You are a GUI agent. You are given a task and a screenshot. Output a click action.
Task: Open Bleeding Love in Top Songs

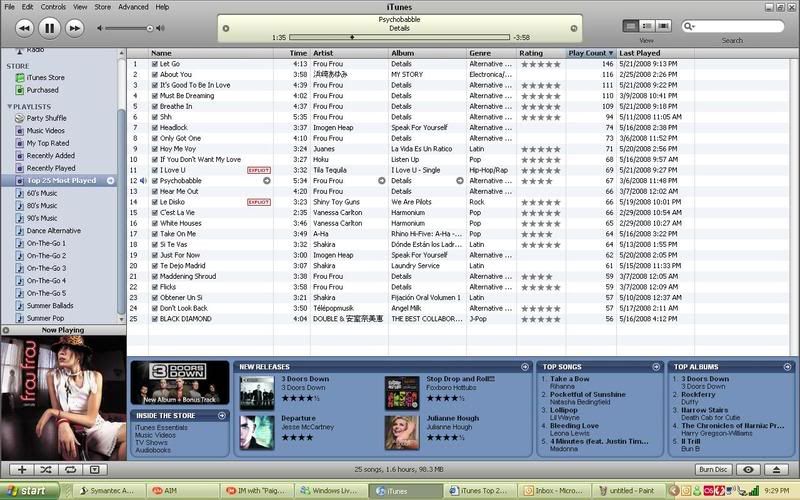(x=574, y=426)
